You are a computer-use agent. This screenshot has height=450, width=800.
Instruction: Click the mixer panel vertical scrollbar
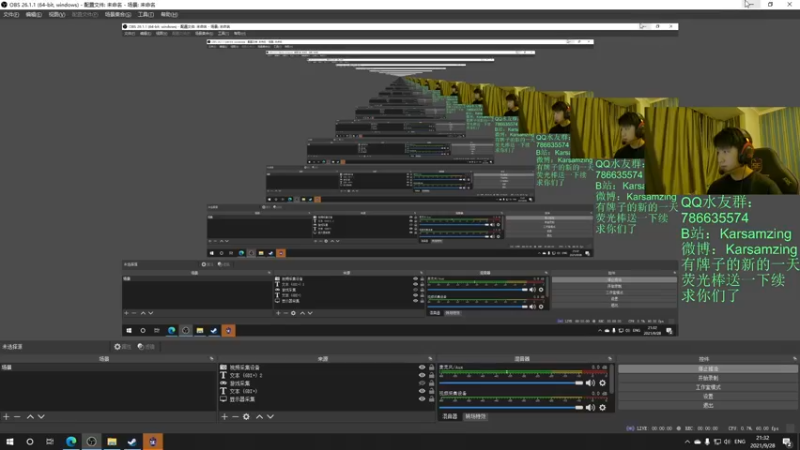pos(612,379)
